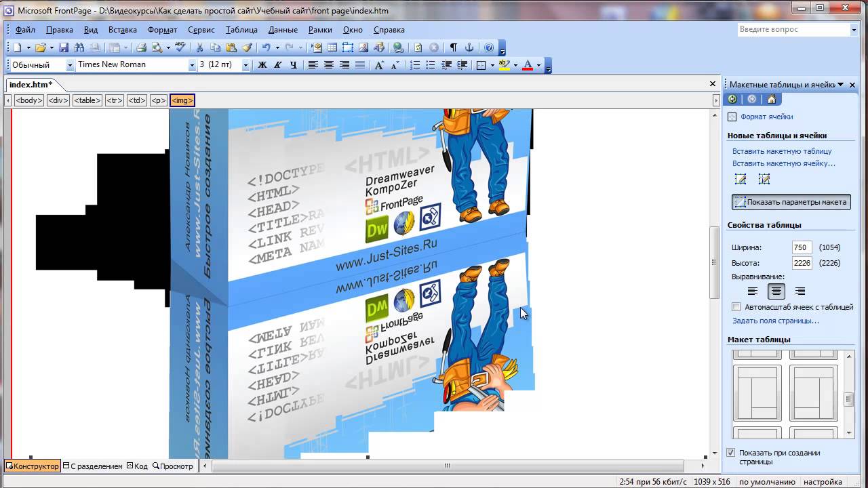Expand the borders dropdown arrow
868x488 pixels.
(491, 65)
